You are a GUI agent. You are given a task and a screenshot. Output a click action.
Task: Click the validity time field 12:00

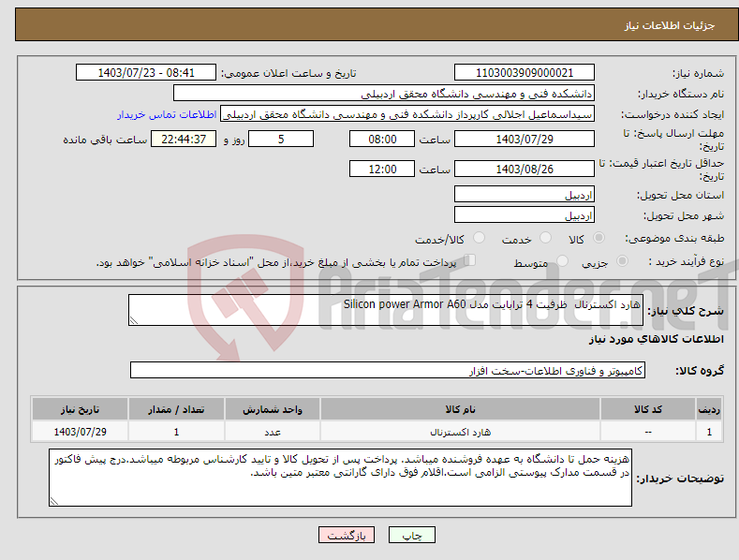(x=382, y=169)
